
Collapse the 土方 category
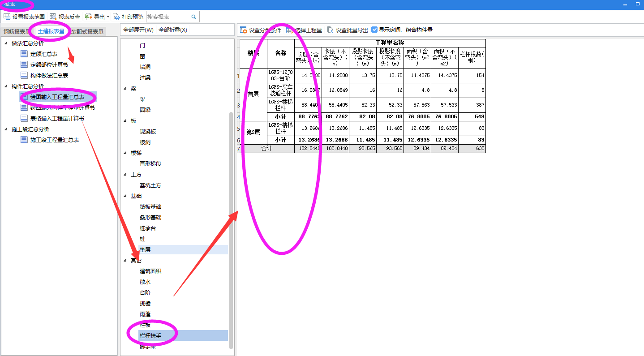coord(125,174)
